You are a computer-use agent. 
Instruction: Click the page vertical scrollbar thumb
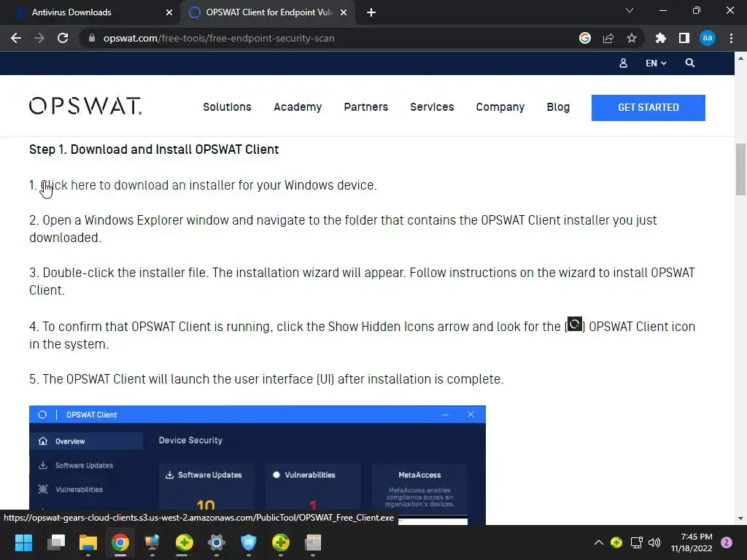point(740,169)
